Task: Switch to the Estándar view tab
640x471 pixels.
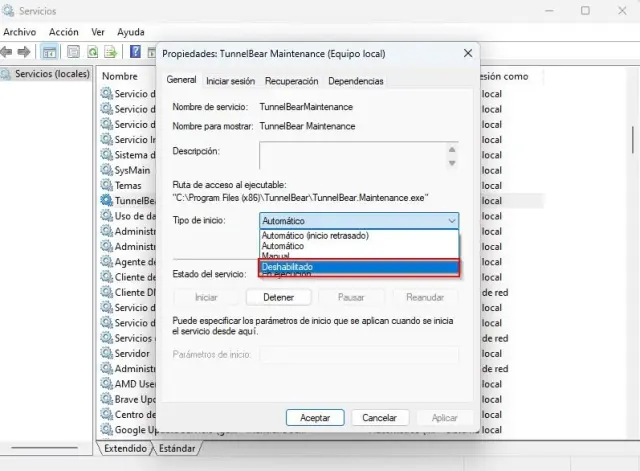Action: click(177, 449)
